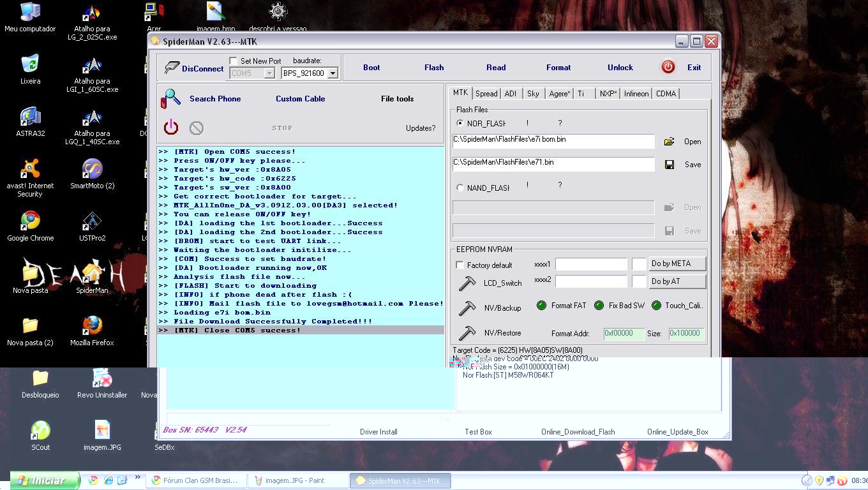Click the Read button
This screenshot has width=868, height=490.
click(496, 68)
